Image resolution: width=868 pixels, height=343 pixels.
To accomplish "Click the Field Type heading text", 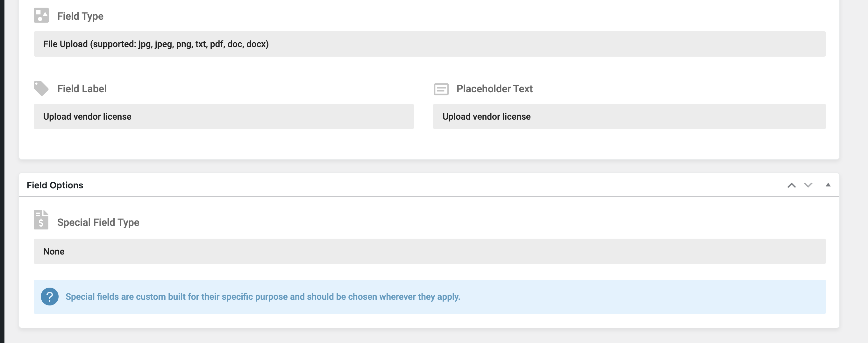I will click(80, 16).
